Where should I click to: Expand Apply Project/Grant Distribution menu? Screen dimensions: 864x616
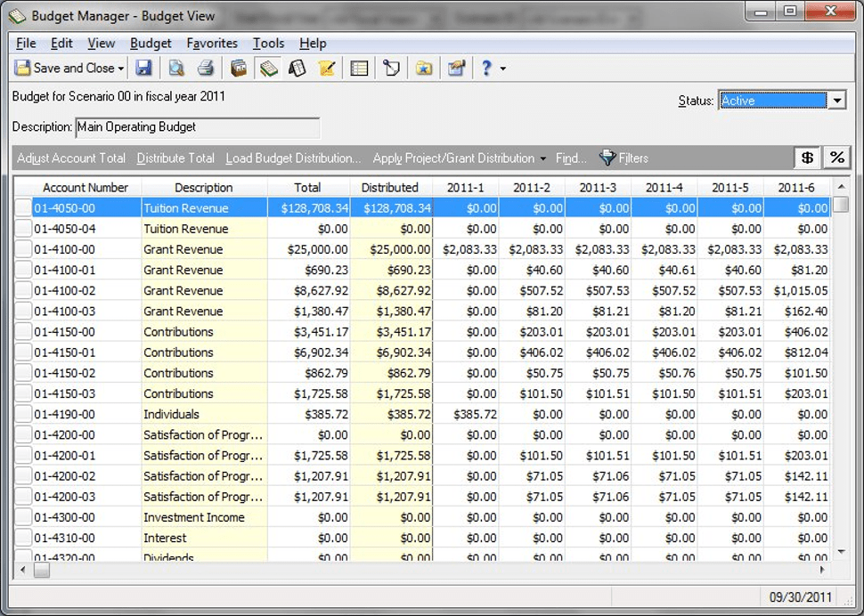(543, 158)
